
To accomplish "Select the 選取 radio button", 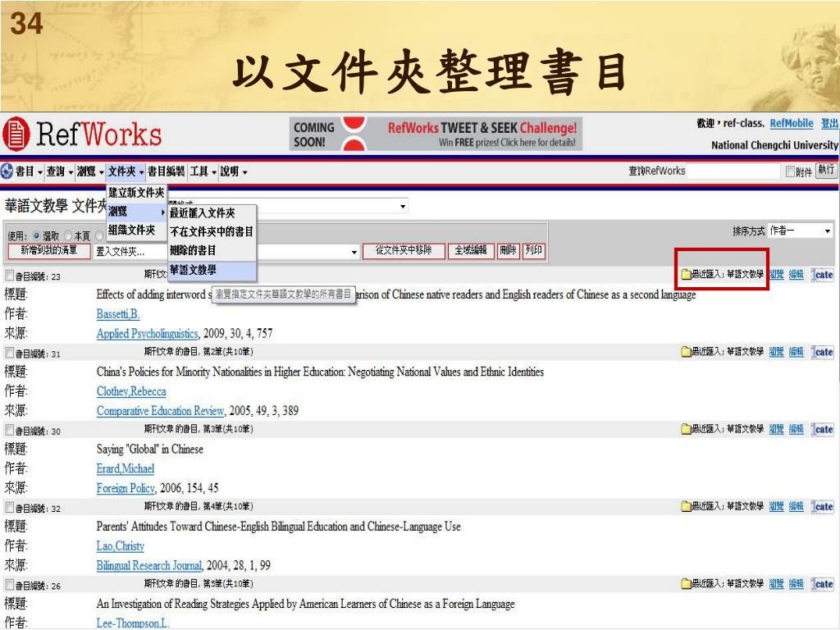I will click(36, 235).
